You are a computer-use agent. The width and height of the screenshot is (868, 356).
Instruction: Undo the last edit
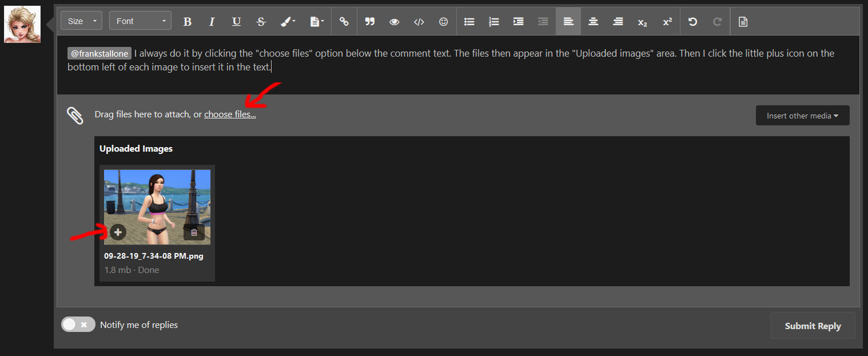[693, 22]
